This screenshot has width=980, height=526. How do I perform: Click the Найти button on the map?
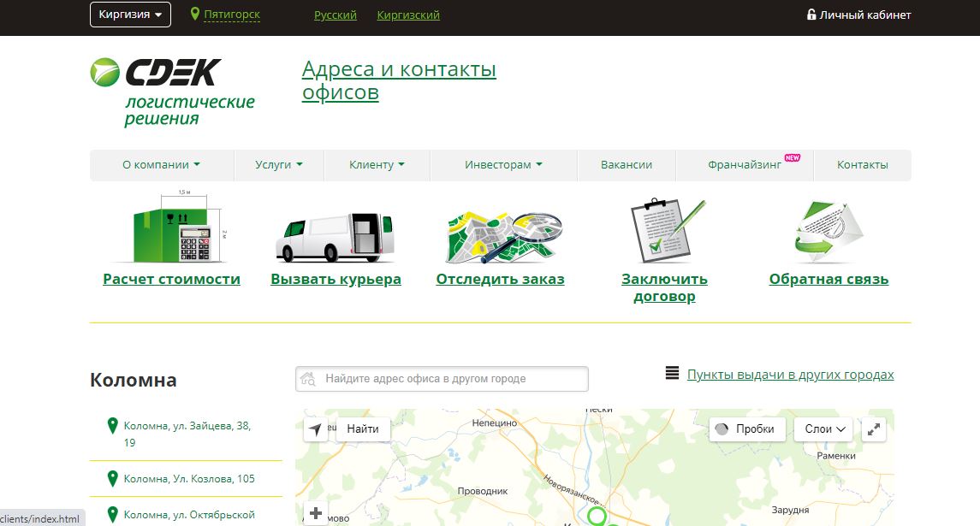tap(363, 429)
